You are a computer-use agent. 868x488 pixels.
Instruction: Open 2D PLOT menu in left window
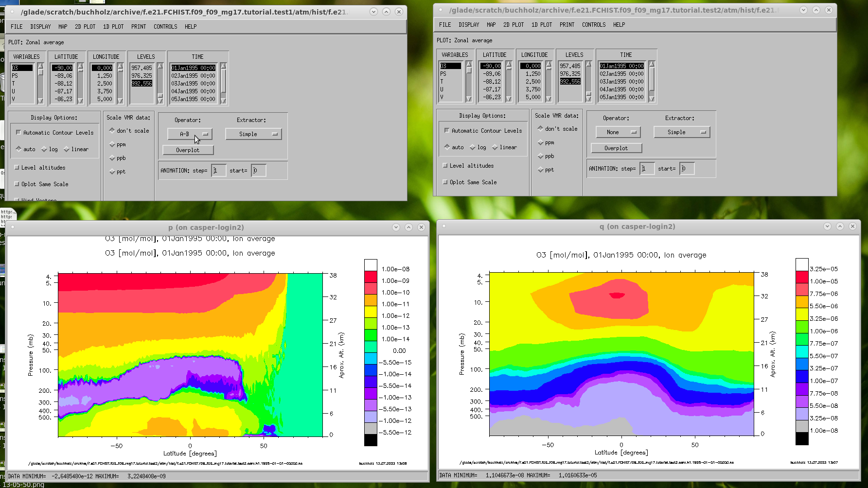coord(85,27)
